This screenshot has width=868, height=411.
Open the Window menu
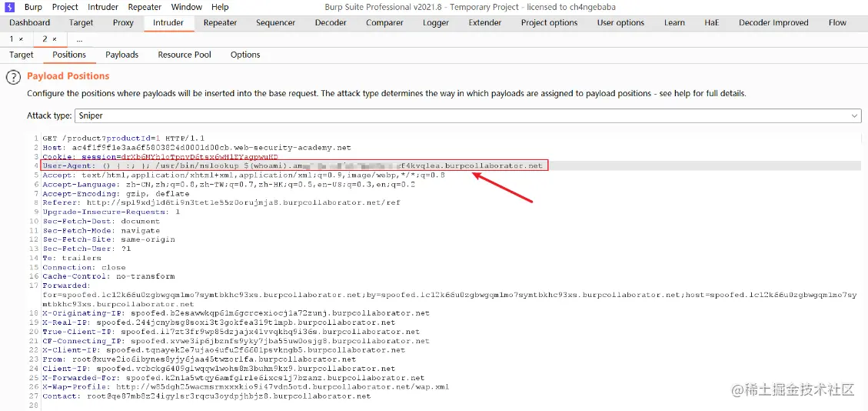[187, 7]
